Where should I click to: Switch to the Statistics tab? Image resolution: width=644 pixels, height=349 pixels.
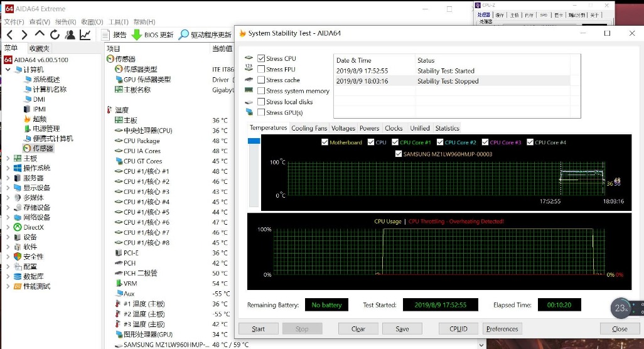coord(448,128)
